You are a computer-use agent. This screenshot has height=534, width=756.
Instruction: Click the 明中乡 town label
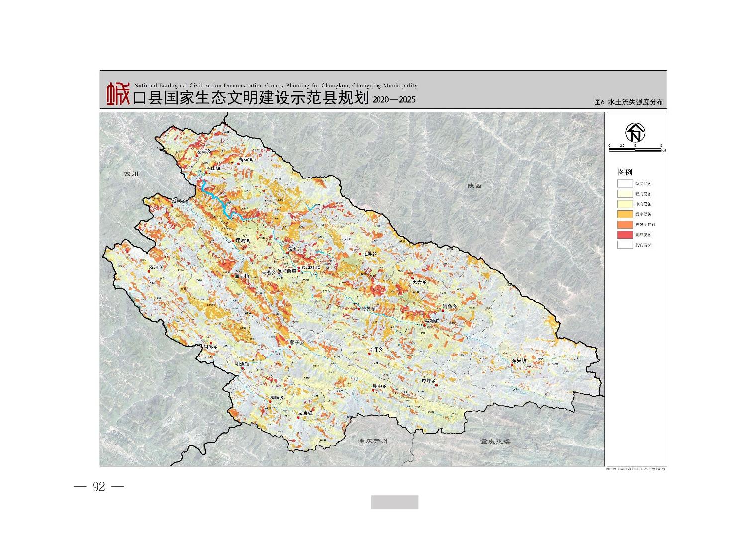379,386
